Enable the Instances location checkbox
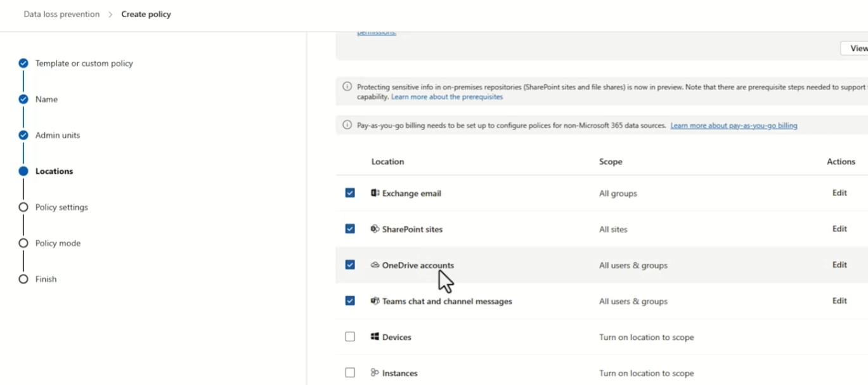This screenshot has width=868, height=385. 350,373
